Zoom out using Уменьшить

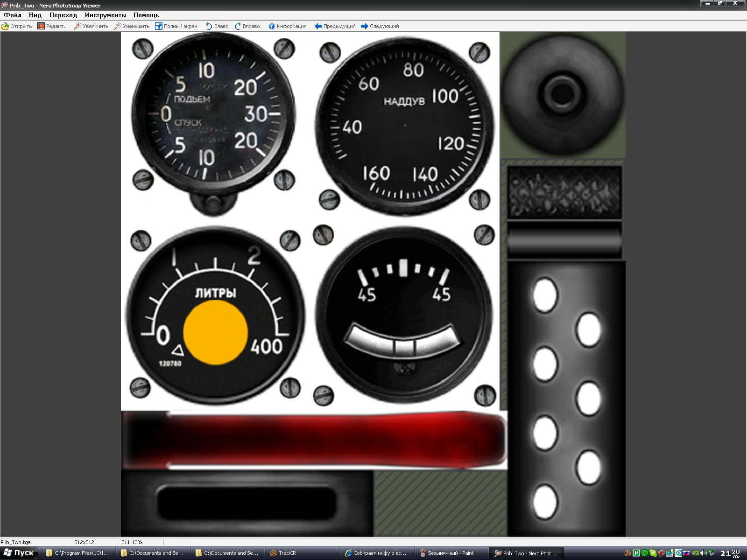point(132,26)
